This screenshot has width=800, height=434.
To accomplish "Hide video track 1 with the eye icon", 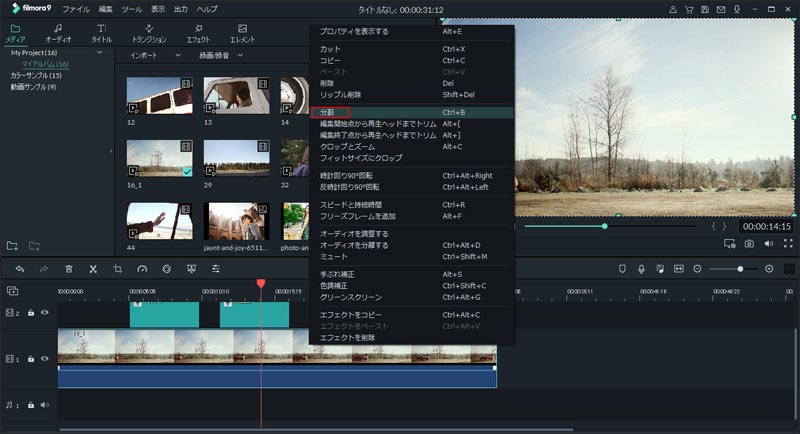I will coord(45,359).
